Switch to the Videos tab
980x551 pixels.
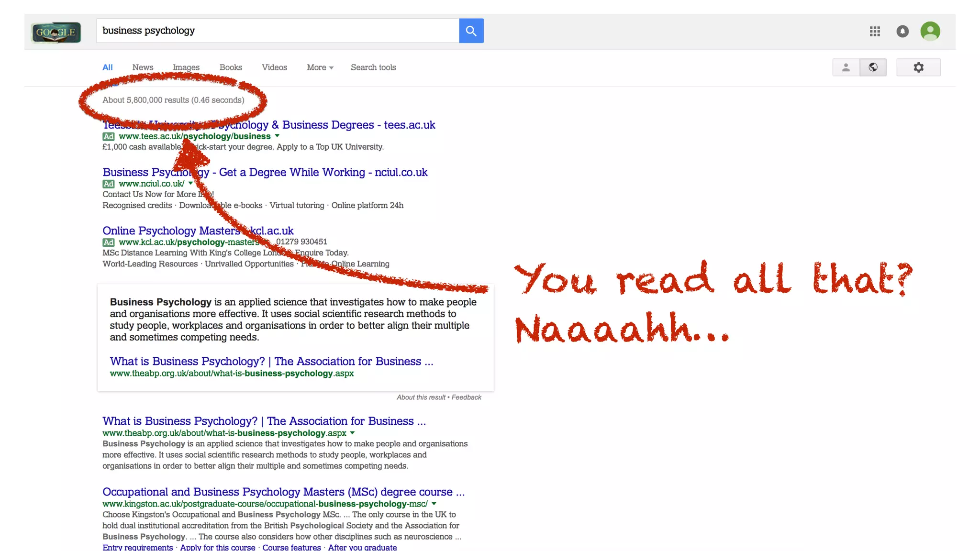click(x=274, y=67)
